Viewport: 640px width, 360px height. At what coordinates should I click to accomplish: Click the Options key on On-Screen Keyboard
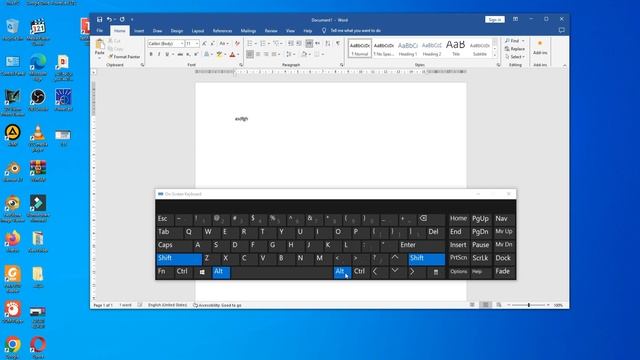(x=459, y=272)
